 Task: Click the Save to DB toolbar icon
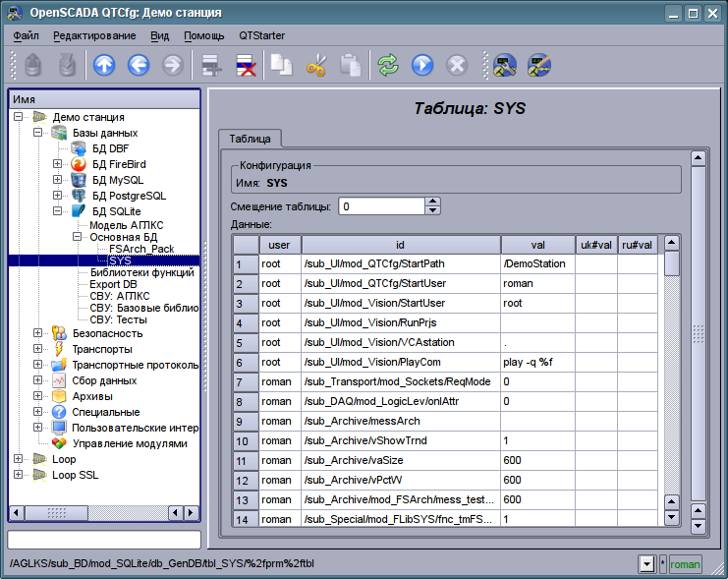click(x=67, y=65)
